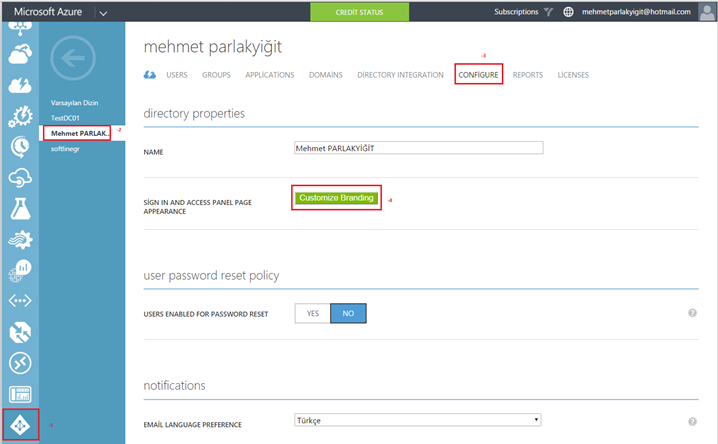Open the Automation gear-with-lightning sidebar icon

click(20, 116)
